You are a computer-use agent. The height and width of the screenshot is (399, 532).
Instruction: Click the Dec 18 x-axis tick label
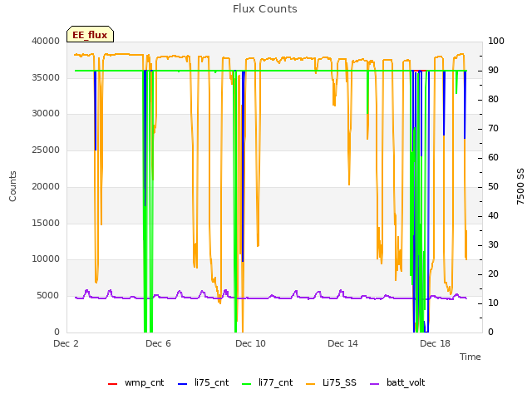pyautogui.click(x=435, y=343)
